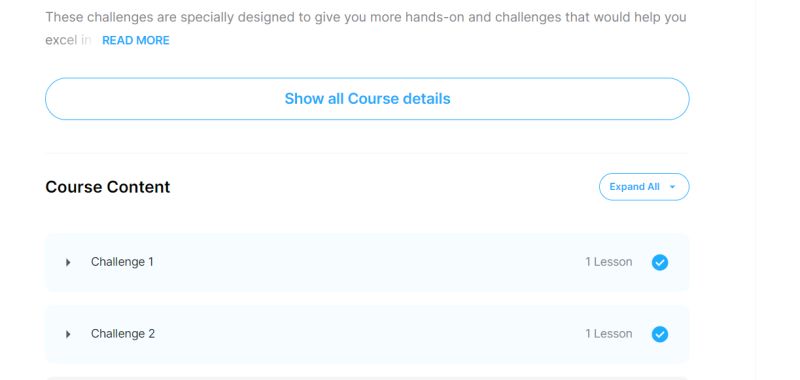The height and width of the screenshot is (380, 800).
Task: Click the caret arrow inside Expand All
Action: [672, 187]
